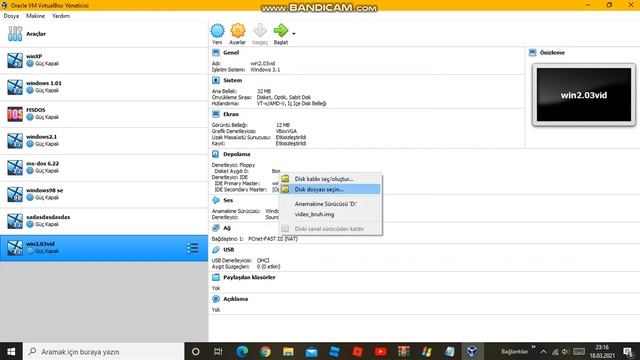Click 'Diski sanal sürücüden kaldır' entry
Viewport: 640px width, 360px height.
331,229
